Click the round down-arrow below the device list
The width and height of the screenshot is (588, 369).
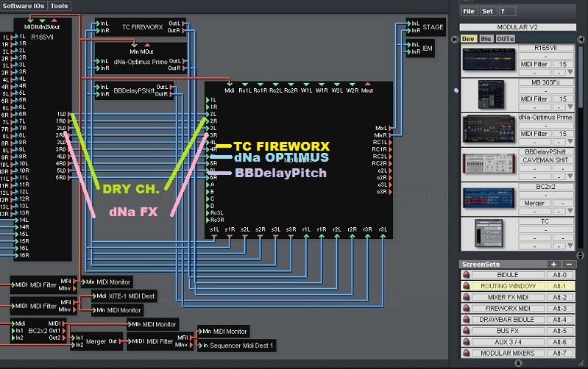pyautogui.click(x=580, y=255)
